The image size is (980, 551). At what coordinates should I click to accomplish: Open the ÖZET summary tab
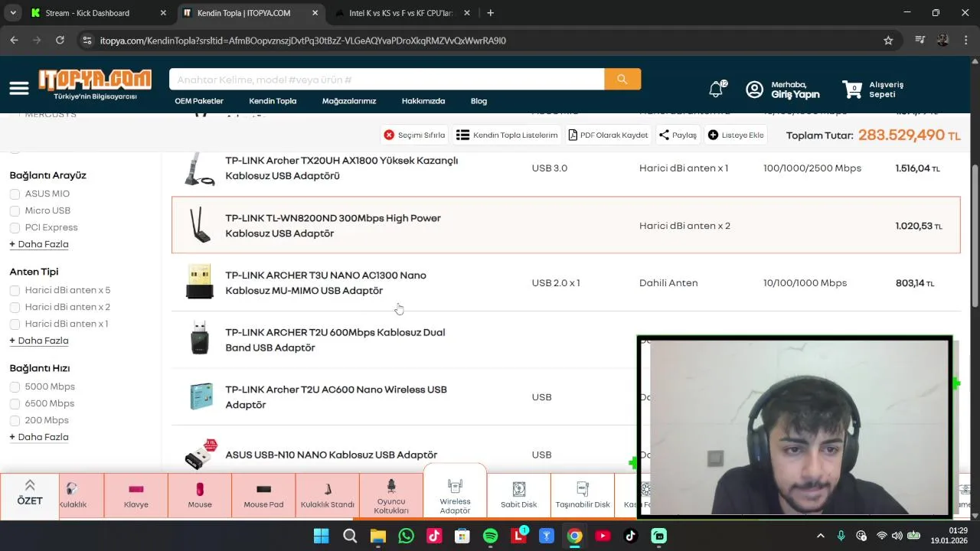(30, 496)
